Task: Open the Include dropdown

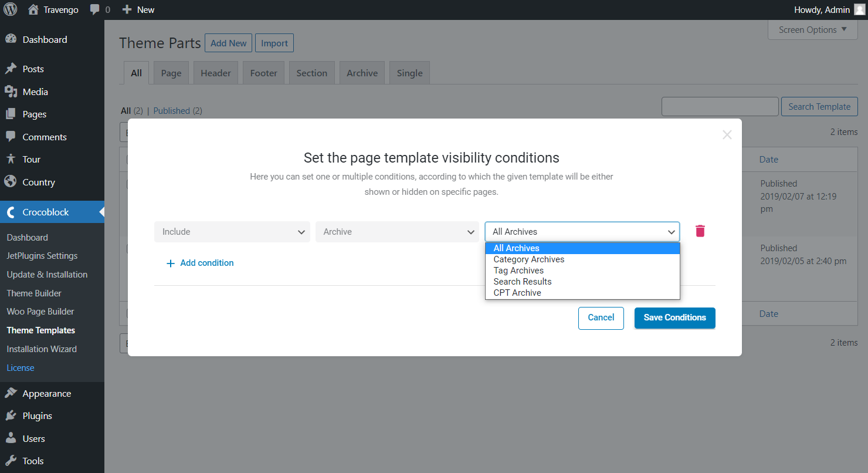Action: click(232, 232)
